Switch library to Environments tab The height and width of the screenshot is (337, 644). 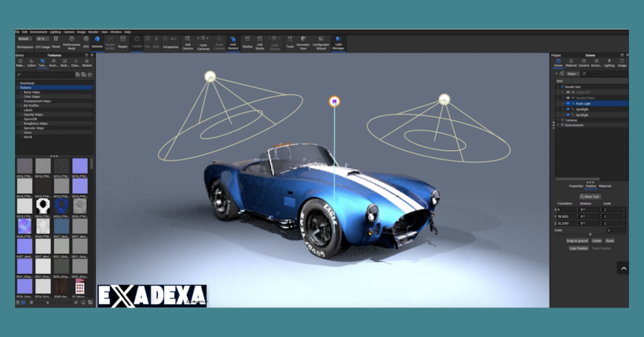[x=53, y=63]
